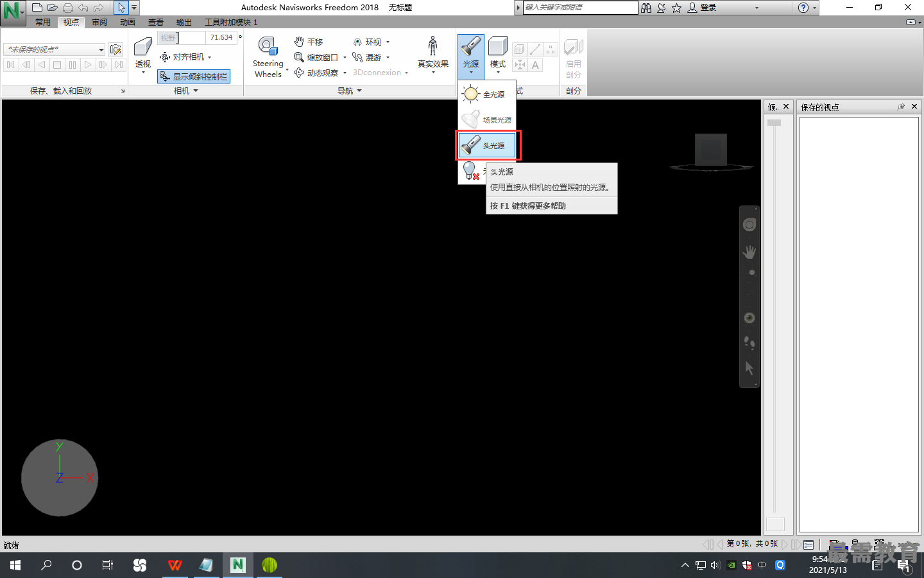The image size is (924, 578).
Task: Click steering wheel icon on navigation bar
Action: tap(749, 225)
